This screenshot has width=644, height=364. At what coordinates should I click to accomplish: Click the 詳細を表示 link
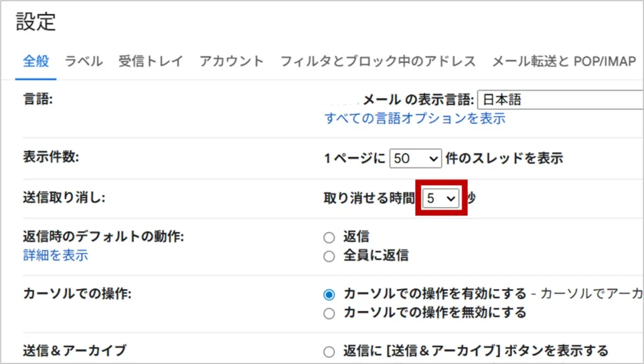[55, 255]
